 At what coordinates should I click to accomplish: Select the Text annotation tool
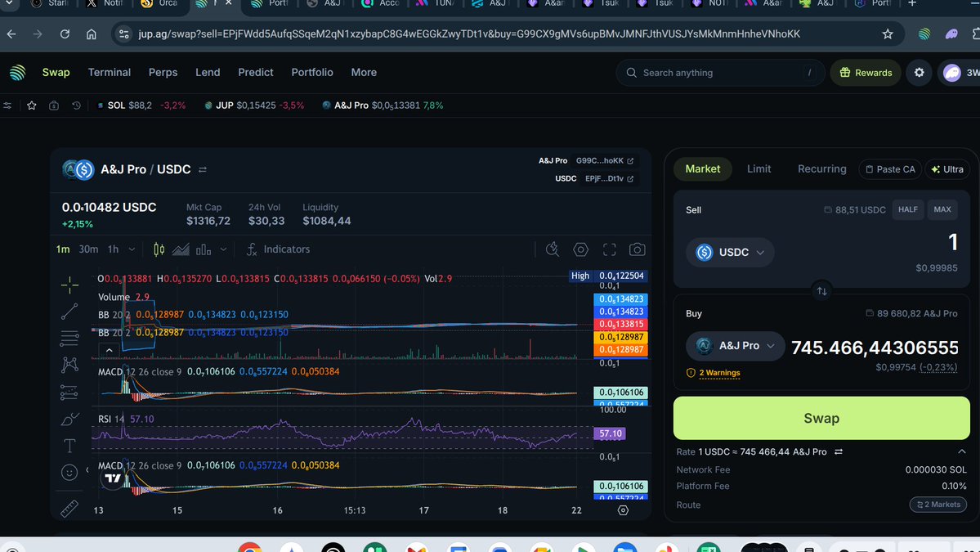click(x=69, y=446)
